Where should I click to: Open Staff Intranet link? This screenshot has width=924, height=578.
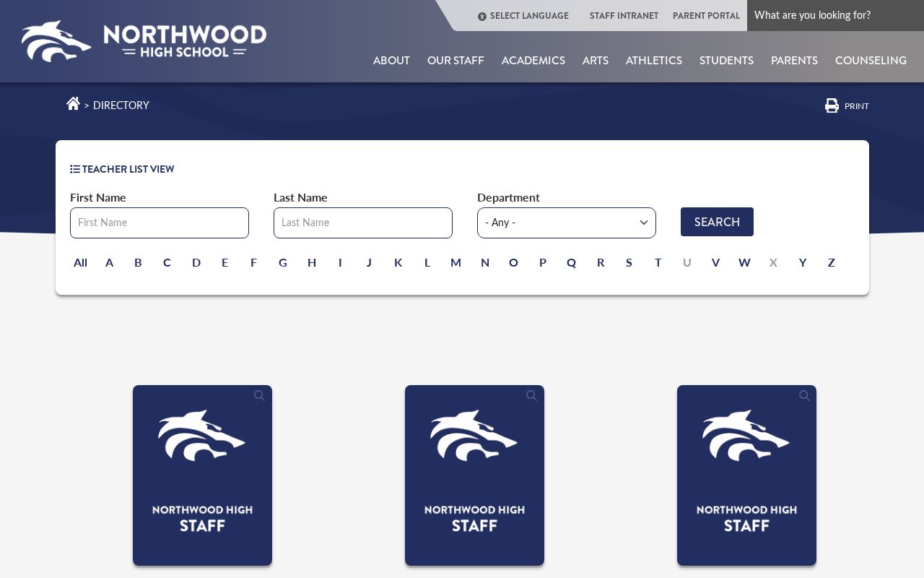coord(624,16)
